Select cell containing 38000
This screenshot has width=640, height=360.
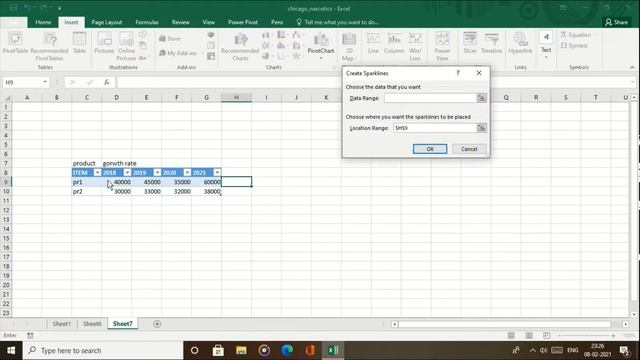coord(206,191)
